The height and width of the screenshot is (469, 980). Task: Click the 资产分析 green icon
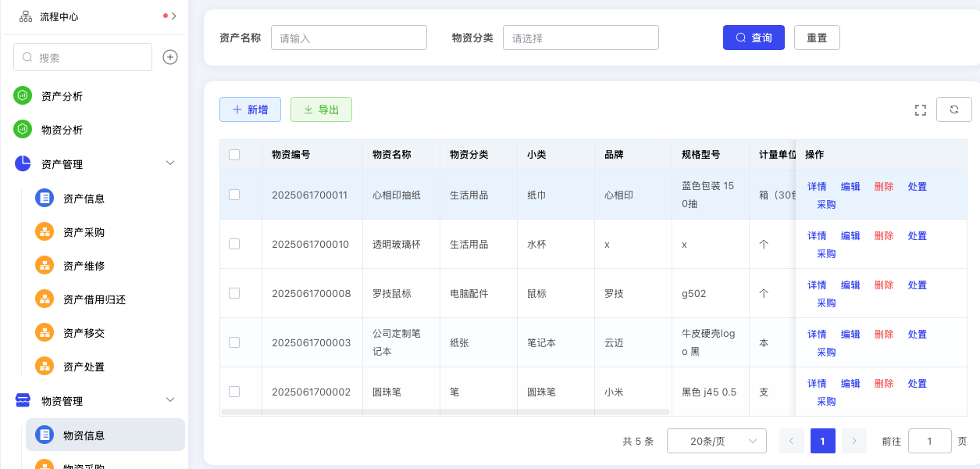click(x=23, y=96)
